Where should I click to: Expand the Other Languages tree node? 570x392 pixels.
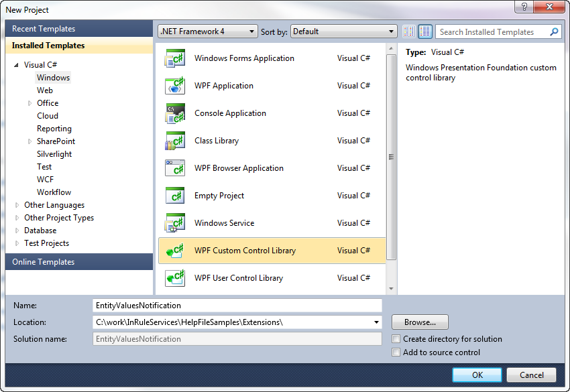[x=17, y=206]
